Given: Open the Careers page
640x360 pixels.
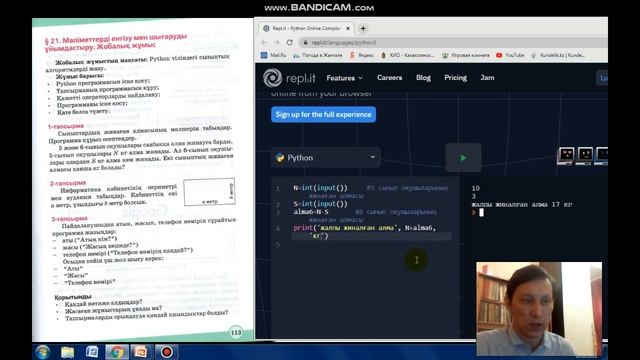Looking at the screenshot, I should pos(389,78).
